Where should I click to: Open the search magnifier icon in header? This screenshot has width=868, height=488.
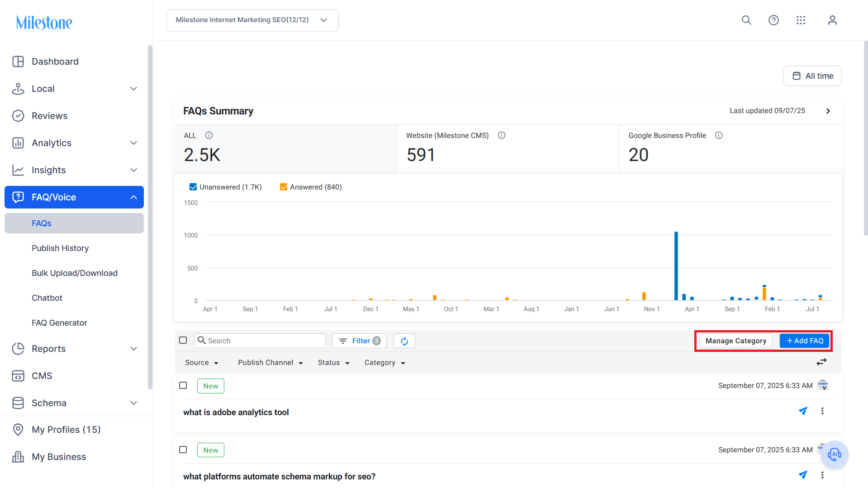746,20
